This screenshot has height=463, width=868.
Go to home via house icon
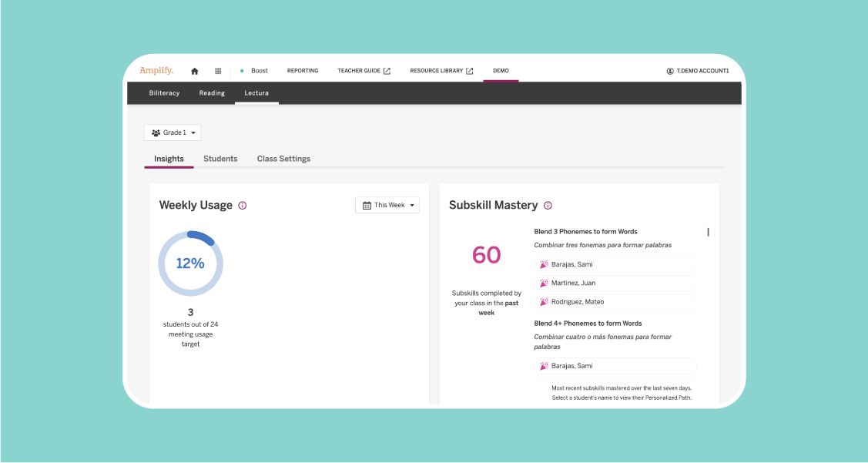(x=195, y=71)
